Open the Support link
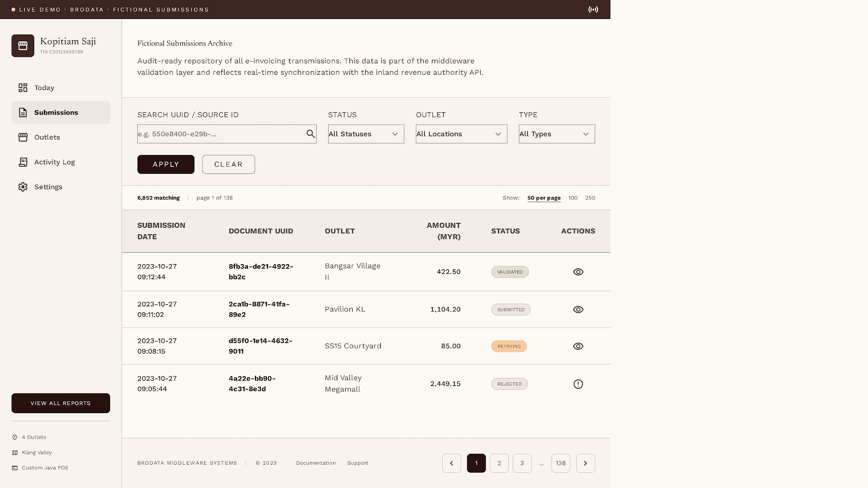Image resolution: width=868 pixels, height=488 pixels. point(358,463)
